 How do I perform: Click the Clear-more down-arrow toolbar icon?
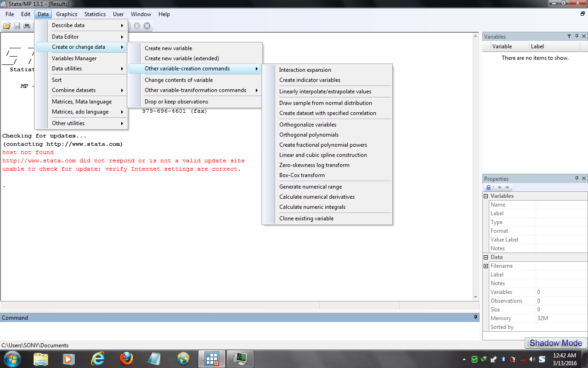pos(137,26)
